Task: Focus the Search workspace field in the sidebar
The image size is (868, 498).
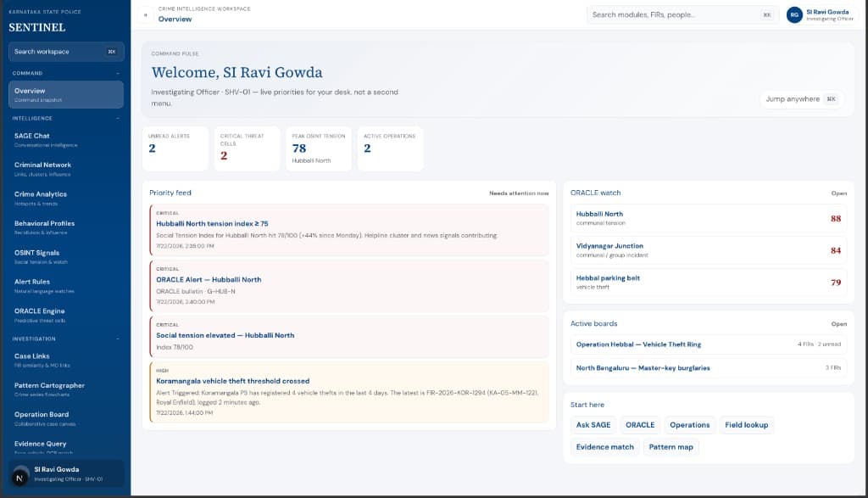Action: point(66,52)
